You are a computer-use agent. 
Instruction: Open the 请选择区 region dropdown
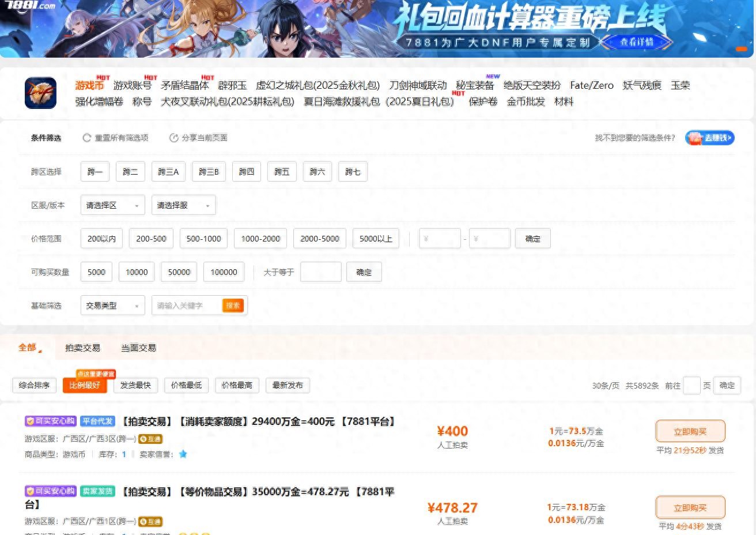tap(112, 205)
